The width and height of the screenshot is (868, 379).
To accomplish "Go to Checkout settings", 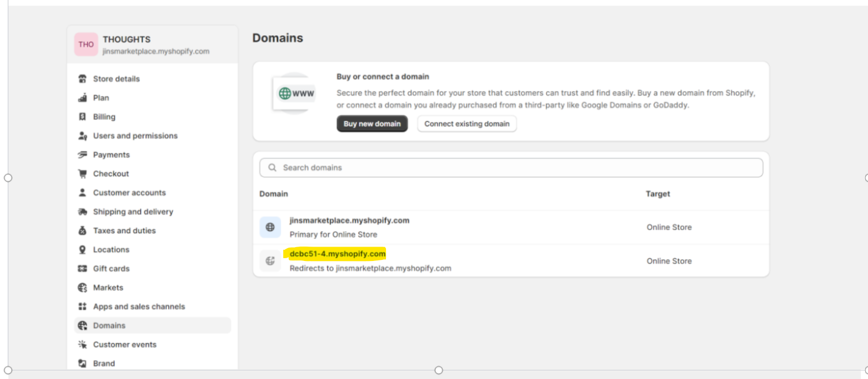I will click(111, 174).
